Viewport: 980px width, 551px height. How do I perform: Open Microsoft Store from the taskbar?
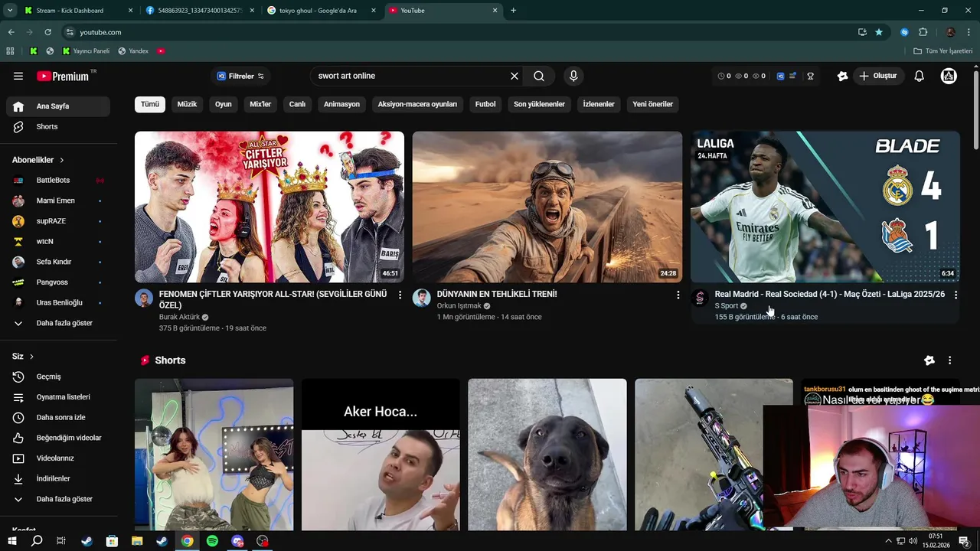[112, 541]
